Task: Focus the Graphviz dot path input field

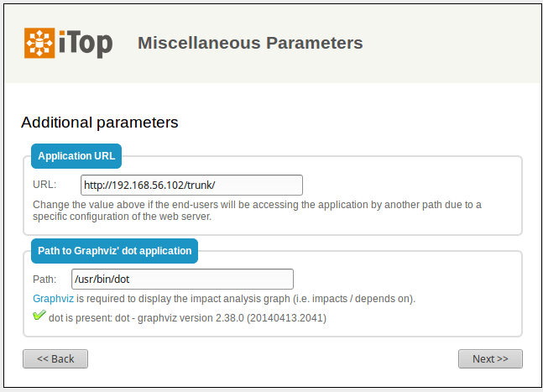Action: pyautogui.click(x=182, y=279)
